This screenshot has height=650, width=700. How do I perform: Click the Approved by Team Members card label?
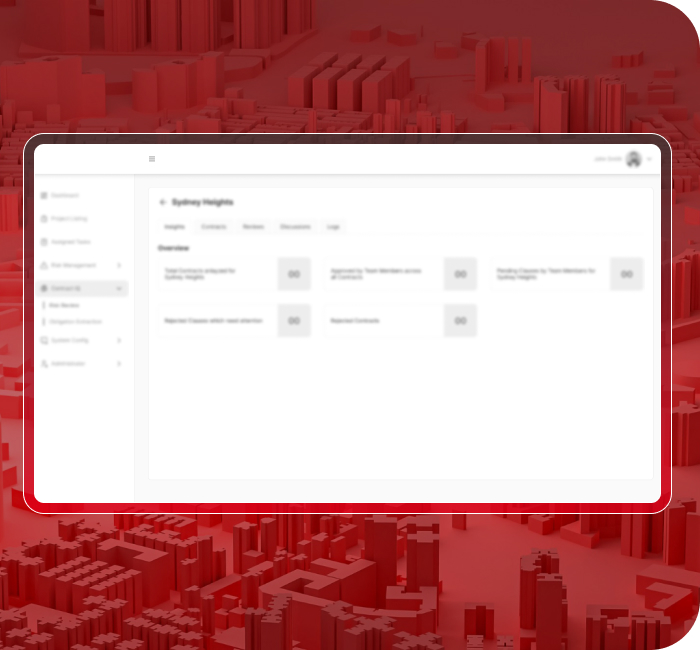376,274
